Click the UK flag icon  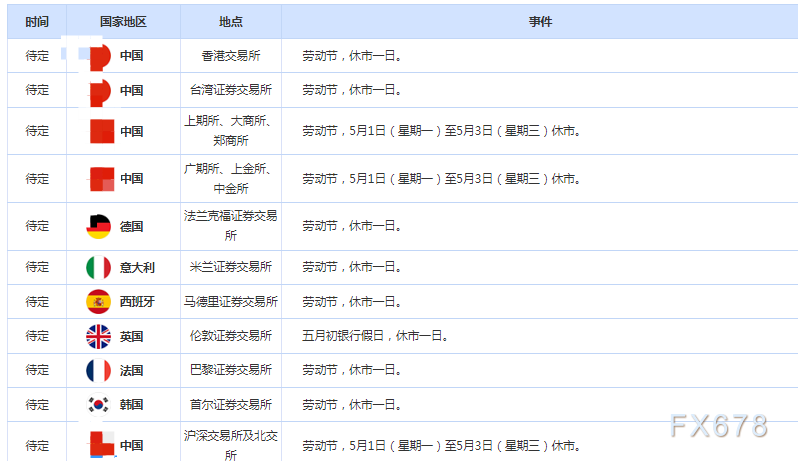(x=98, y=336)
